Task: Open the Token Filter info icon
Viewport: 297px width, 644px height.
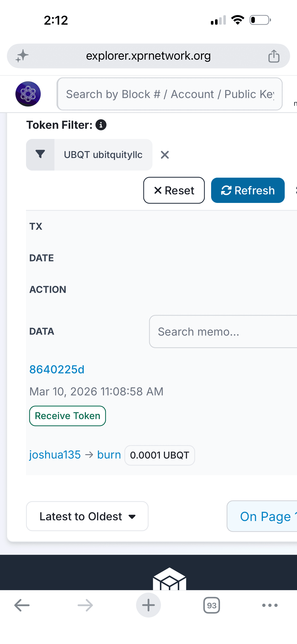Action: coord(101,125)
